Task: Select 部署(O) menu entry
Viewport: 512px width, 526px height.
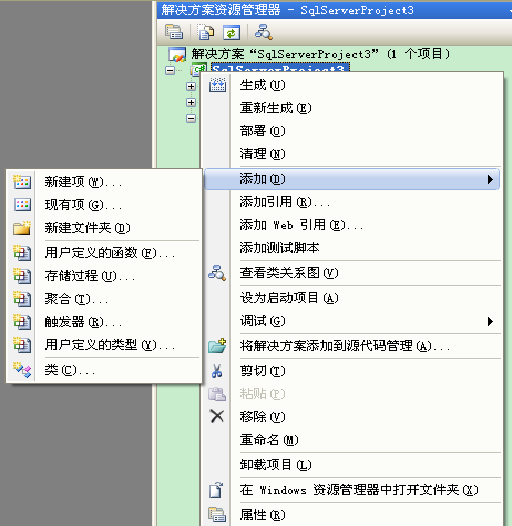Action: pyautogui.click(x=352, y=131)
